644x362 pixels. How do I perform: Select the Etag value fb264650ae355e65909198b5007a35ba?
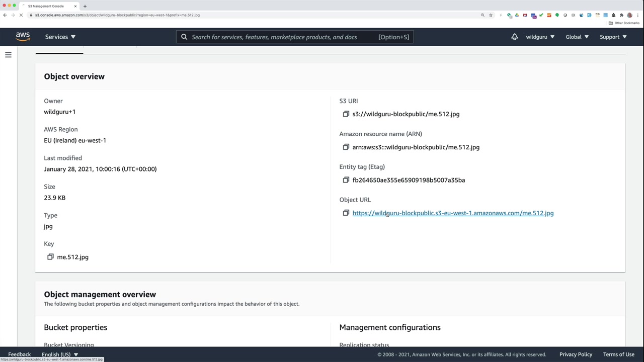point(409,180)
